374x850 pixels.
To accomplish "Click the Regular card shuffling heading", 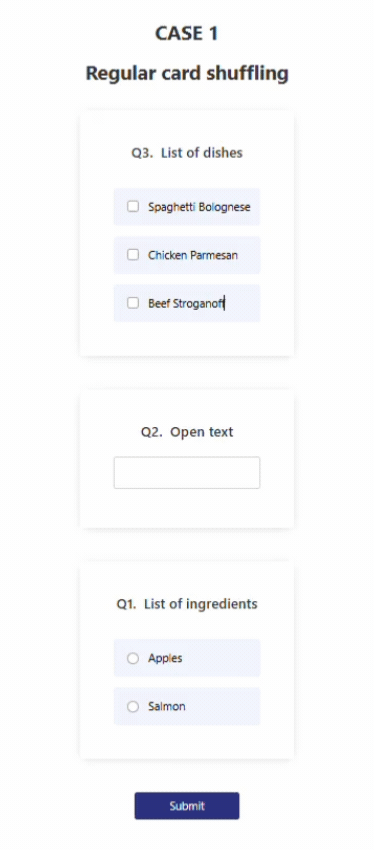I will click(x=187, y=73).
